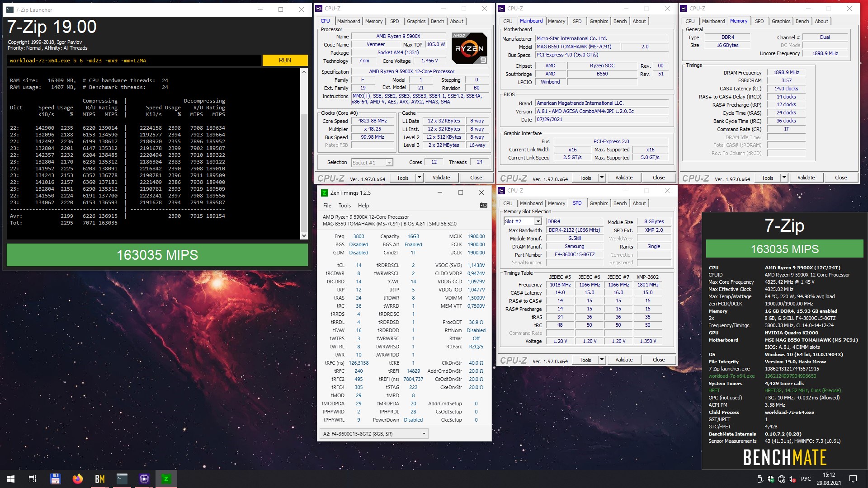The width and height of the screenshot is (868, 488).
Task: Open Task View on the taskbar
Action: point(33,479)
